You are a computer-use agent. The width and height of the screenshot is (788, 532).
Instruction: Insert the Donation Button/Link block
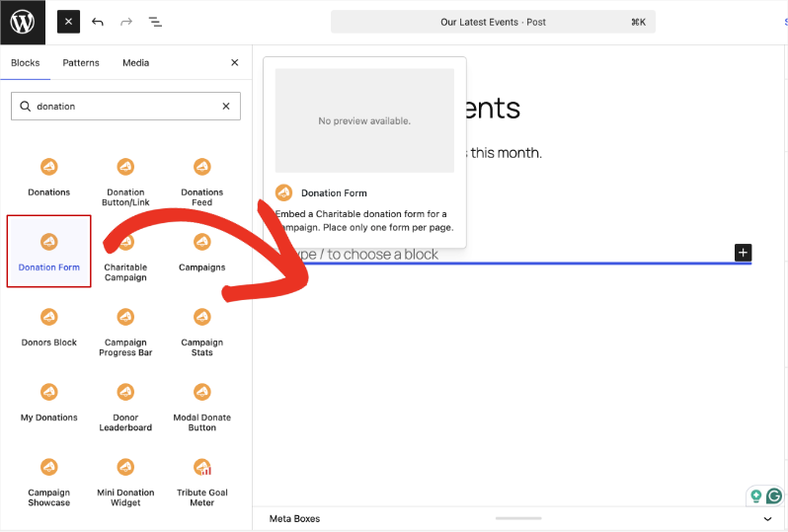125,182
